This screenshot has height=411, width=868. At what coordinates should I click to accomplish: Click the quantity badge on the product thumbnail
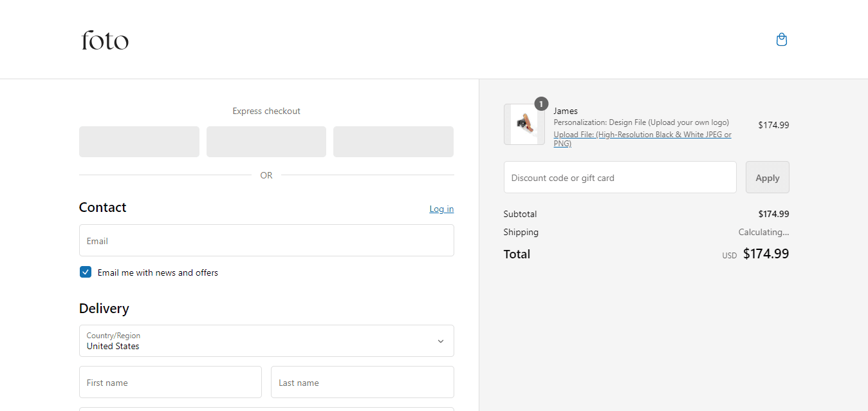tap(541, 104)
